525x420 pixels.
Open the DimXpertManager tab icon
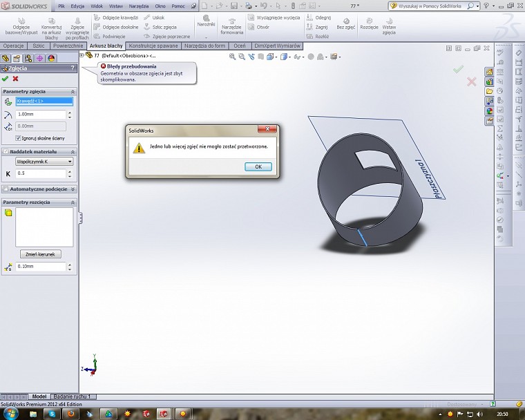click(x=40, y=58)
